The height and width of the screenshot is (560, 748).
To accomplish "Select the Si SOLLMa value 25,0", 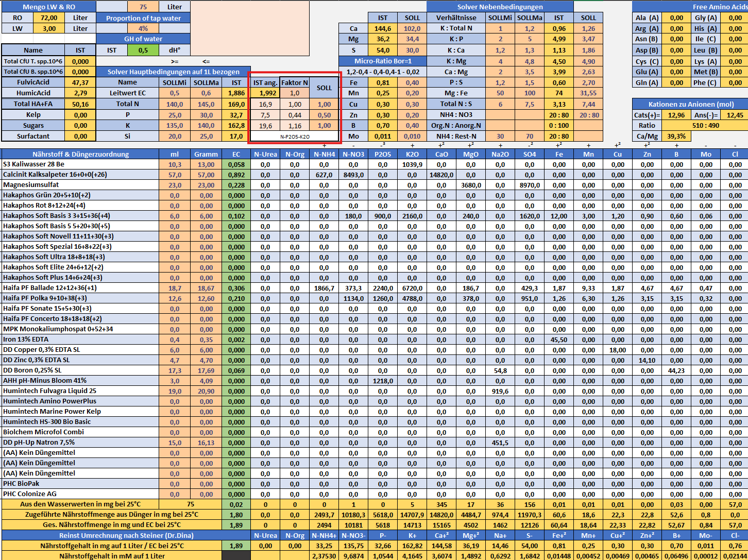I will tap(206, 137).
